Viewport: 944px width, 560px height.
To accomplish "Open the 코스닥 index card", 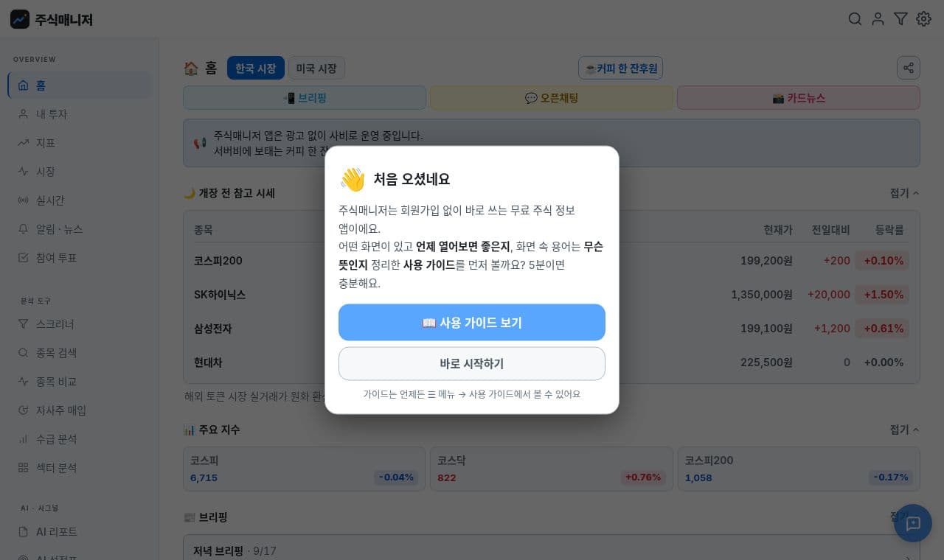I will point(552,469).
